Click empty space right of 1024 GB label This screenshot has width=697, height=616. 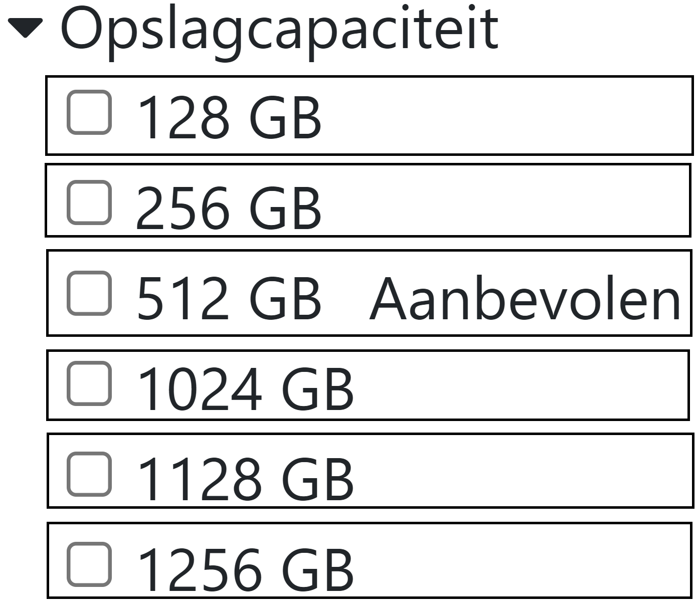pos(516,385)
